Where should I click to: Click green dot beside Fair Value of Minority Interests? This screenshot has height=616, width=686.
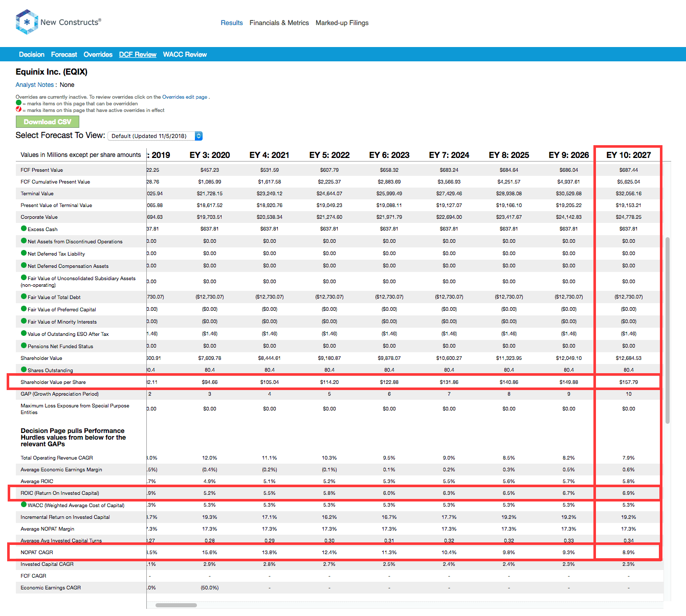24,321
